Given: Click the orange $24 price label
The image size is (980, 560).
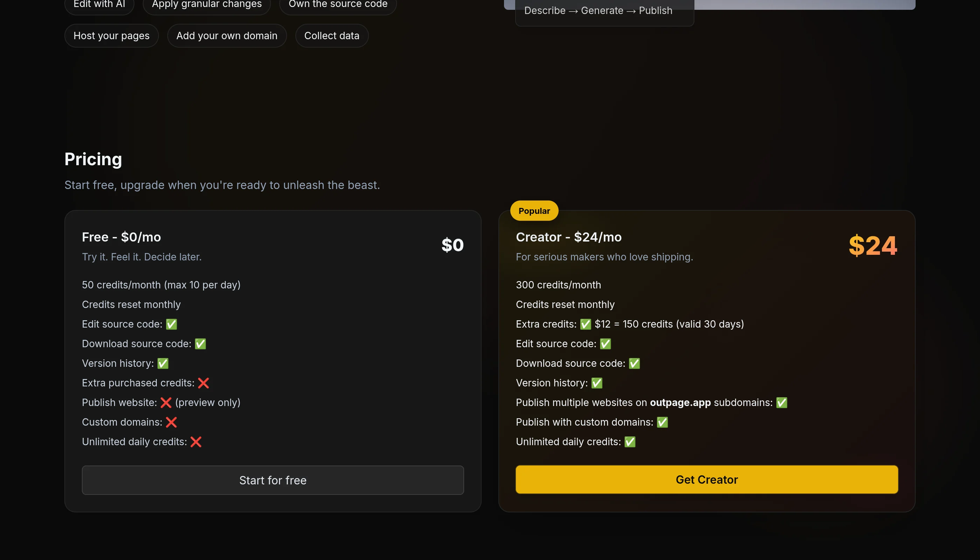Looking at the screenshot, I should [x=873, y=245].
